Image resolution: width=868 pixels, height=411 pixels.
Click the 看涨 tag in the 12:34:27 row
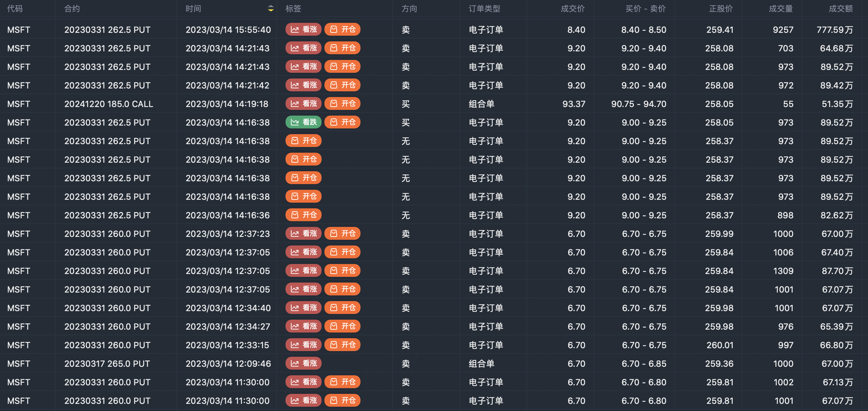303,326
